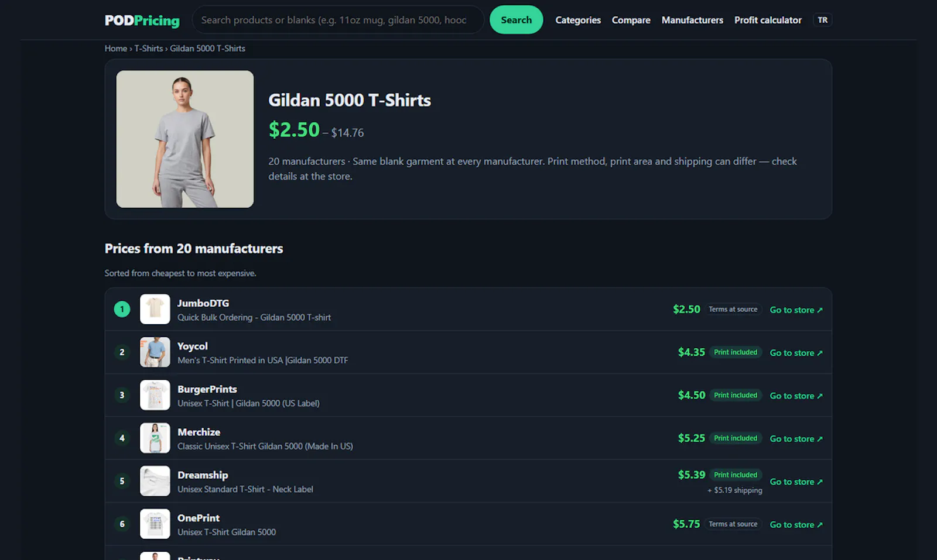Click the Terms at source badge for JumboDTG

click(733, 309)
